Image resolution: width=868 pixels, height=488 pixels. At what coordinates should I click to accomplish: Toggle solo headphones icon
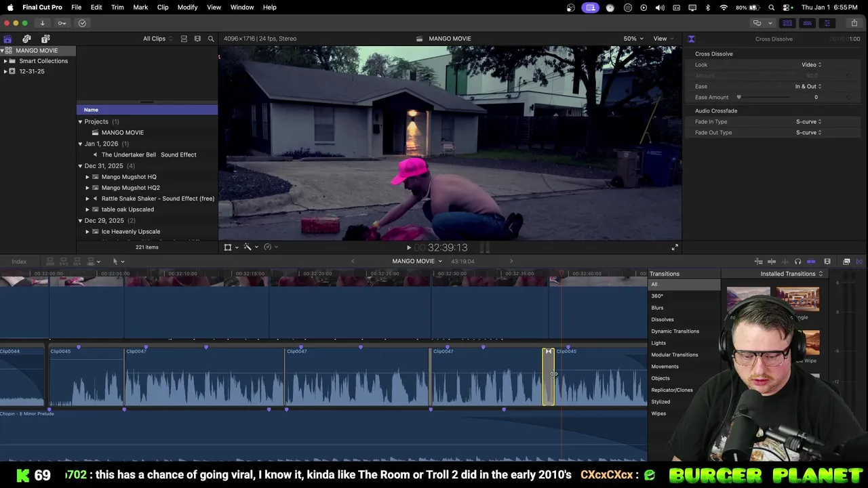pyautogui.click(x=797, y=262)
